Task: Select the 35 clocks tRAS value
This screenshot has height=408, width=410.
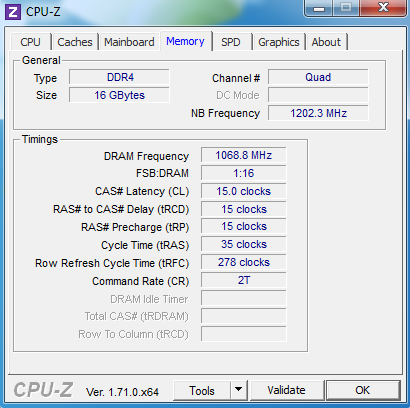Action: tap(244, 244)
